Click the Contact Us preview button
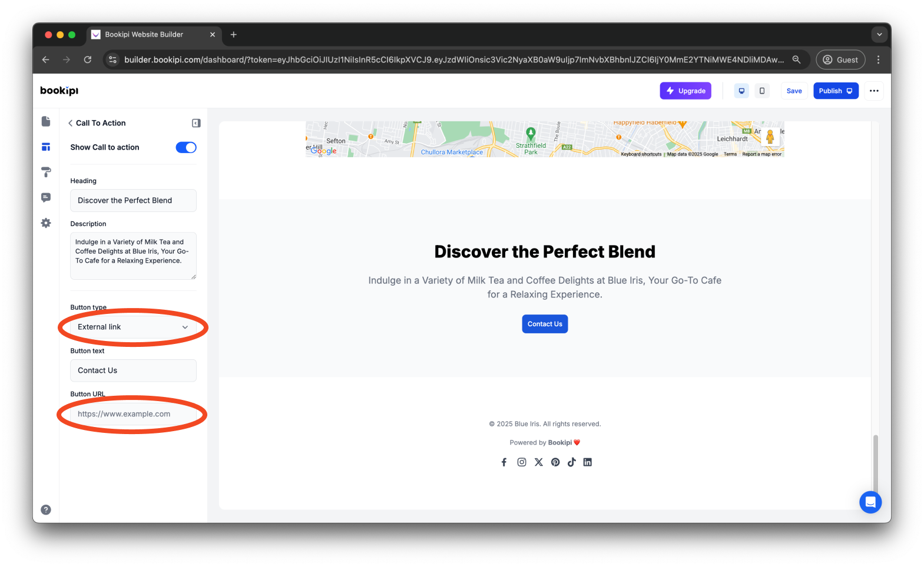 (545, 324)
